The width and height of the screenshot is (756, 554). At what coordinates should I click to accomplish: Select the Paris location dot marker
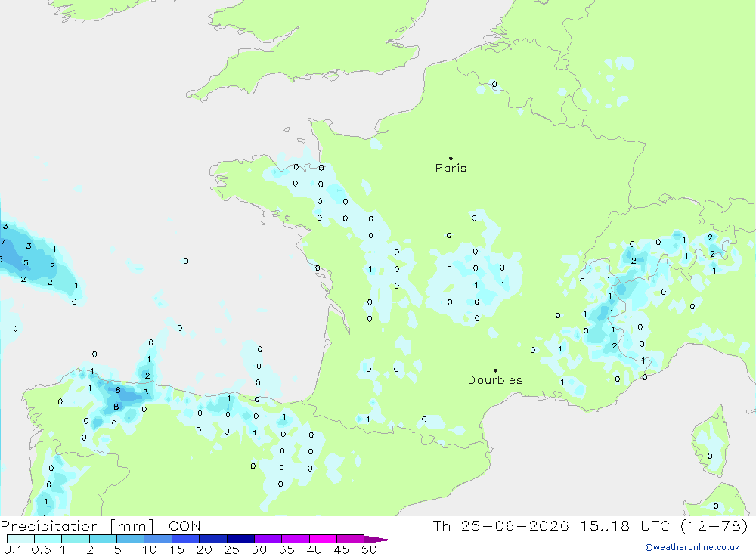pos(451,158)
